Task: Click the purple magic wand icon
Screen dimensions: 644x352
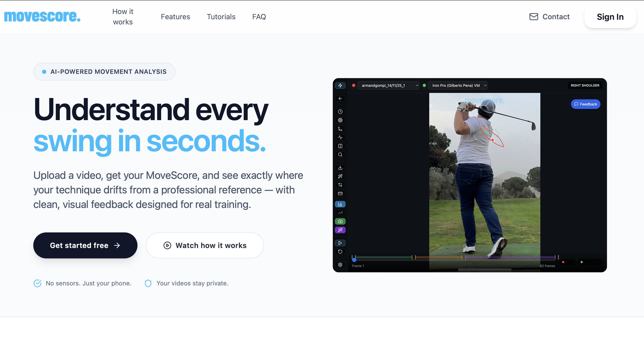Action: (x=340, y=230)
